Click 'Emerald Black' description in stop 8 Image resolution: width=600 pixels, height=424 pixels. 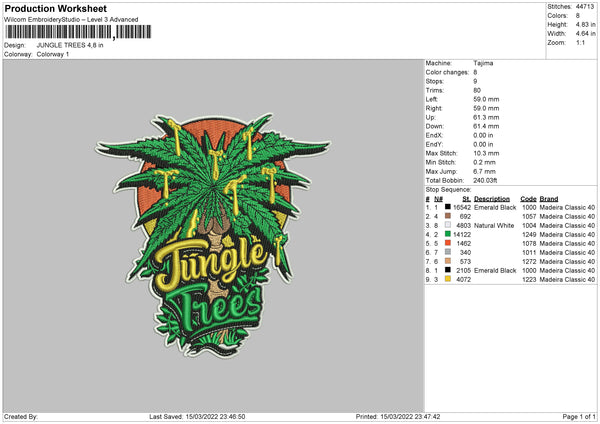pyautogui.click(x=495, y=271)
